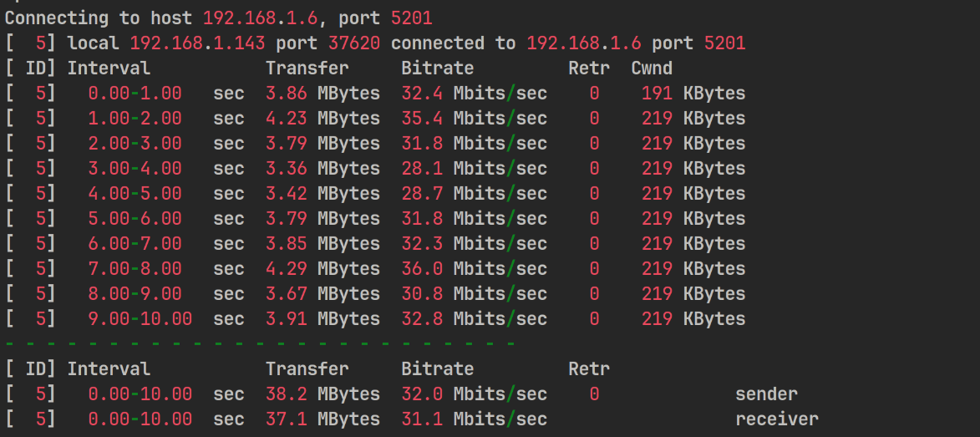Click the 5.00-6.00 interval value
Image resolution: width=980 pixels, height=437 pixels.
pyautogui.click(x=135, y=218)
